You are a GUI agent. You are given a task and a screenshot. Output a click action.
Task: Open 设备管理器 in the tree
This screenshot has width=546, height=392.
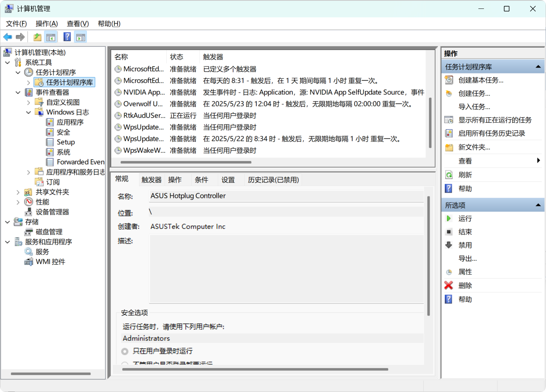coord(52,212)
